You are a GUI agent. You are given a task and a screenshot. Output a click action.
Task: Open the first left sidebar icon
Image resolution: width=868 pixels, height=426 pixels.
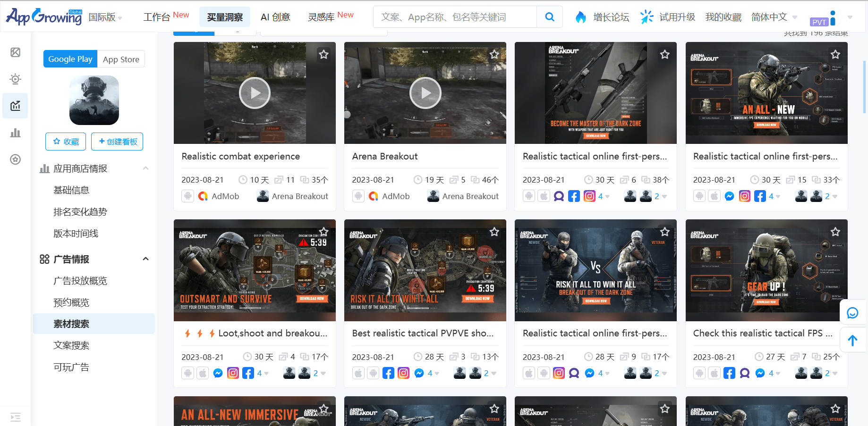coord(15,52)
